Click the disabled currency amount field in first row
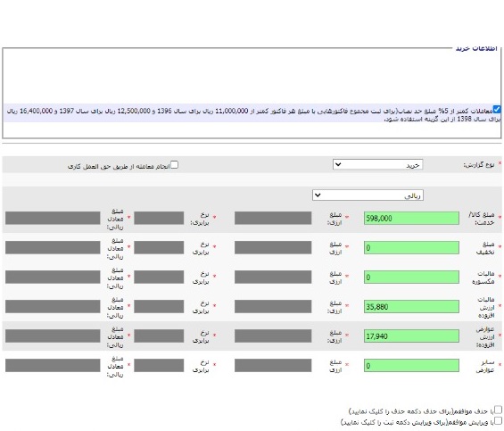This screenshot has width=504, height=431. click(x=273, y=218)
